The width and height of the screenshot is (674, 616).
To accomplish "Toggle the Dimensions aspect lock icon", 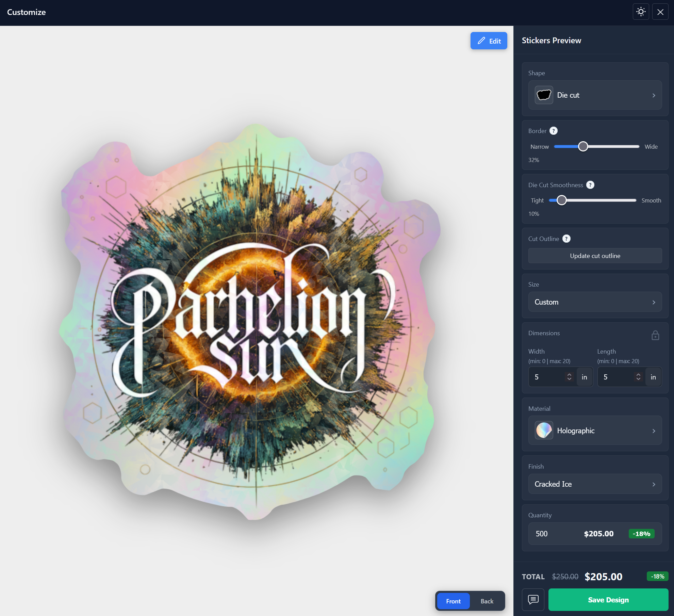I will click(655, 335).
